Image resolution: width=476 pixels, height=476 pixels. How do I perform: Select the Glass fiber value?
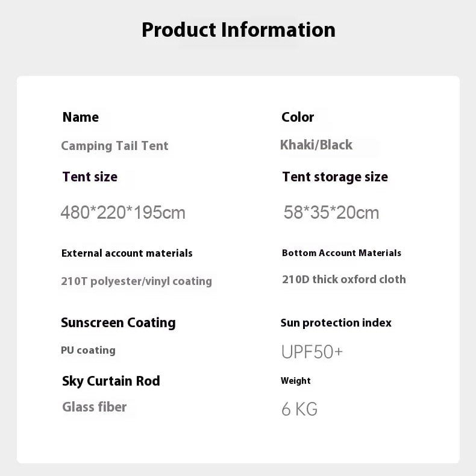click(95, 407)
